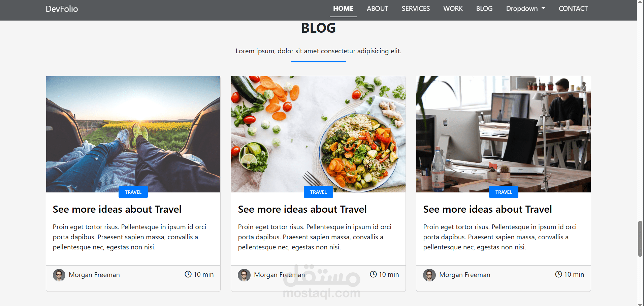Image resolution: width=644 pixels, height=306 pixels.
Task: Open the vegetable salad blog image
Action: 318,134
